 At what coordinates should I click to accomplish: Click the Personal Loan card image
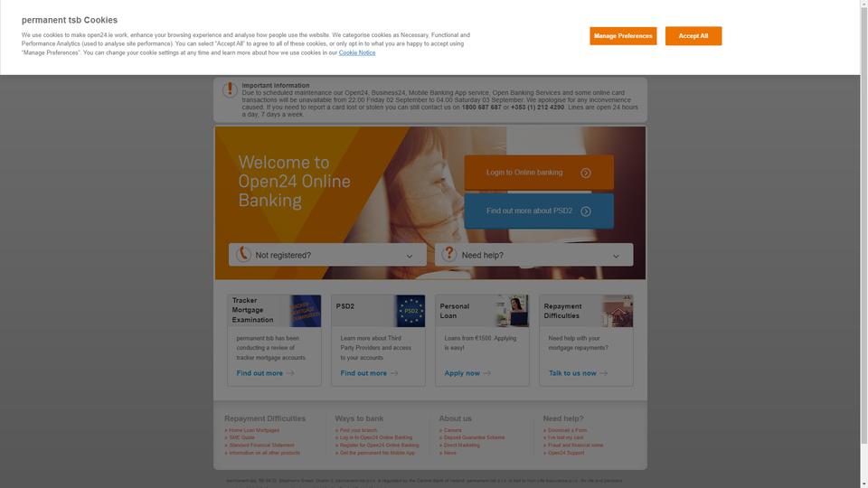click(512, 311)
